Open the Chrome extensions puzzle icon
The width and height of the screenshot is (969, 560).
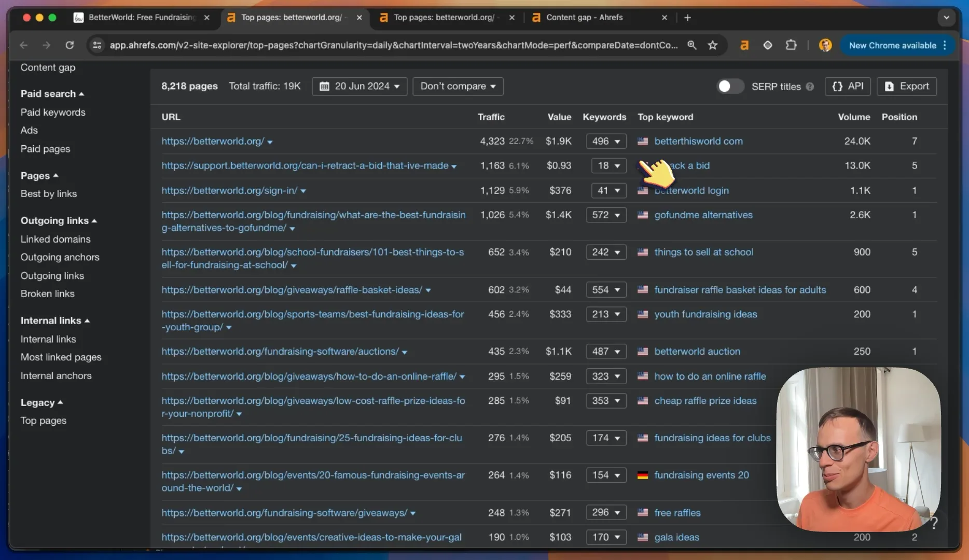click(x=791, y=45)
